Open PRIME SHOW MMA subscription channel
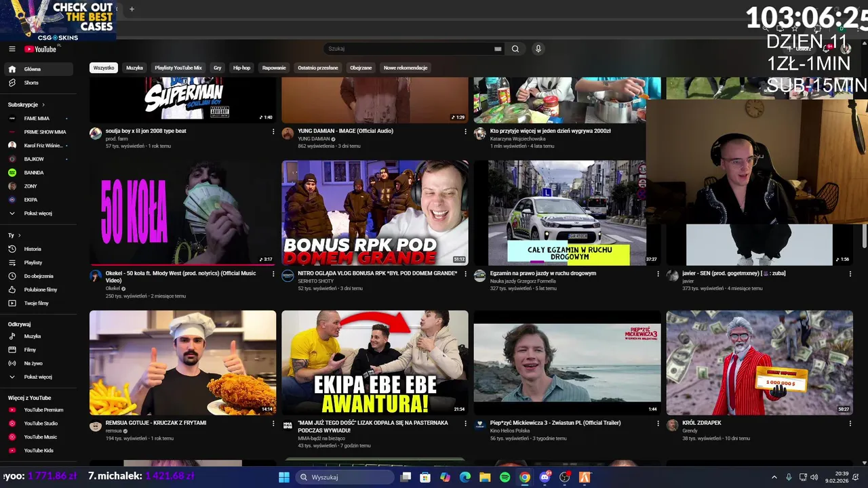The image size is (868, 488). (x=39, y=132)
